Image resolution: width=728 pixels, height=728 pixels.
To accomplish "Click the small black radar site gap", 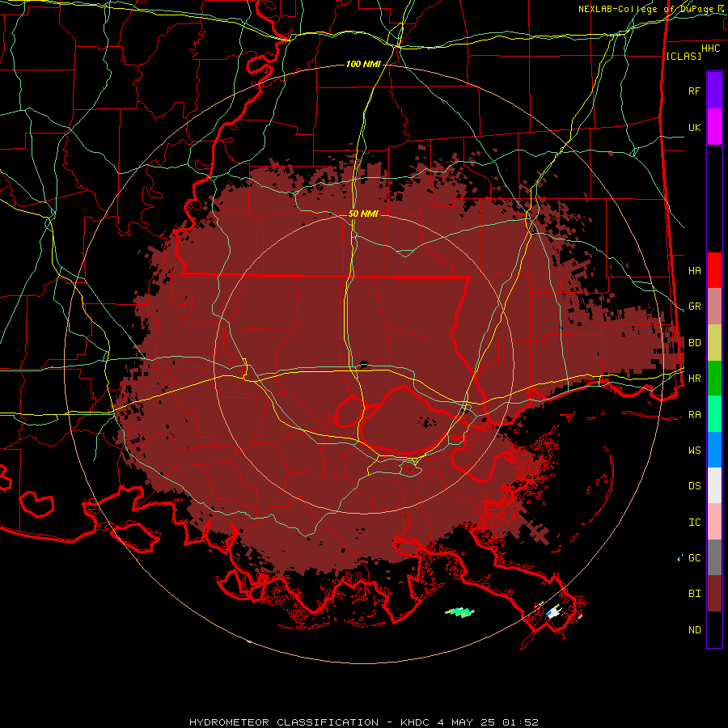I will click(363, 364).
